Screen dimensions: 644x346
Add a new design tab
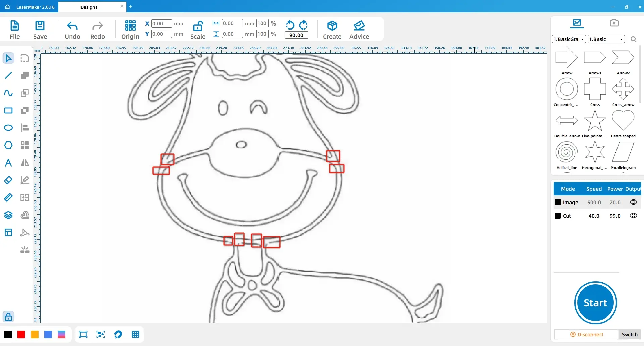click(x=131, y=7)
